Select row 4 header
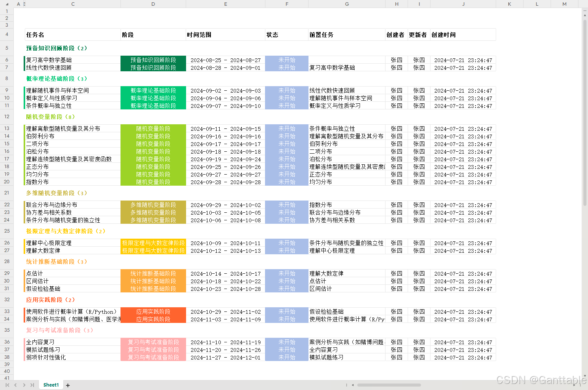588x390 pixels. (x=7, y=34)
